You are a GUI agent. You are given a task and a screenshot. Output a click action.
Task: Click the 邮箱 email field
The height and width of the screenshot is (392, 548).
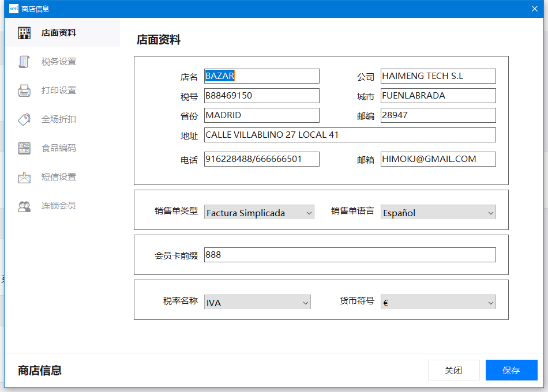pos(438,159)
